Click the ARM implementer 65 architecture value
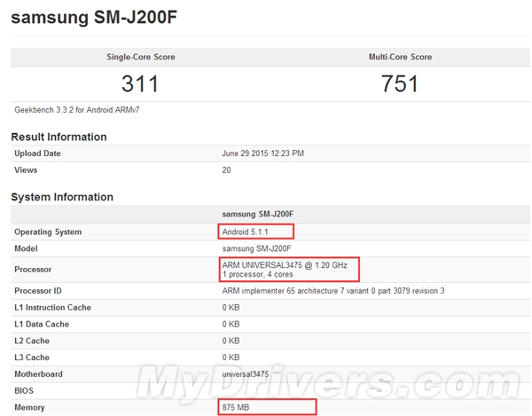 pos(333,291)
